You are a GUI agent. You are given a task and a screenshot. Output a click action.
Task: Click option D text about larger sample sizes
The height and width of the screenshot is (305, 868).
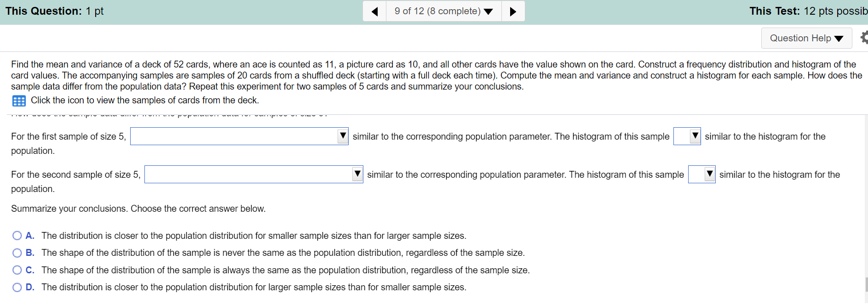pyautogui.click(x=254, y=287)
